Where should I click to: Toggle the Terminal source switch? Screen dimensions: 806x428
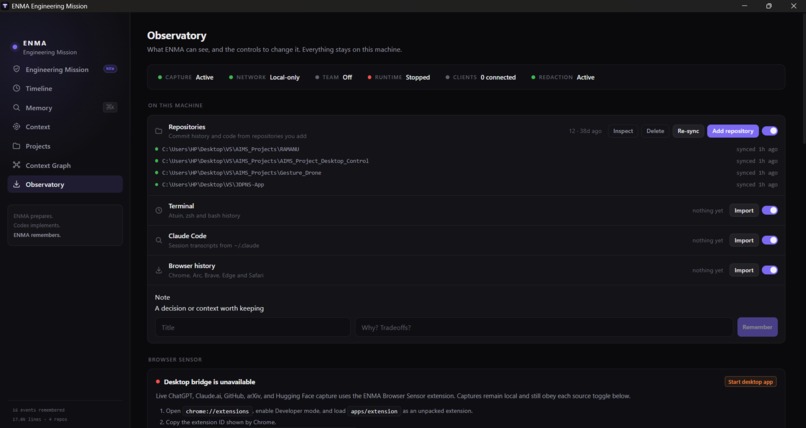pyautogui.click(x=770, y=210)
